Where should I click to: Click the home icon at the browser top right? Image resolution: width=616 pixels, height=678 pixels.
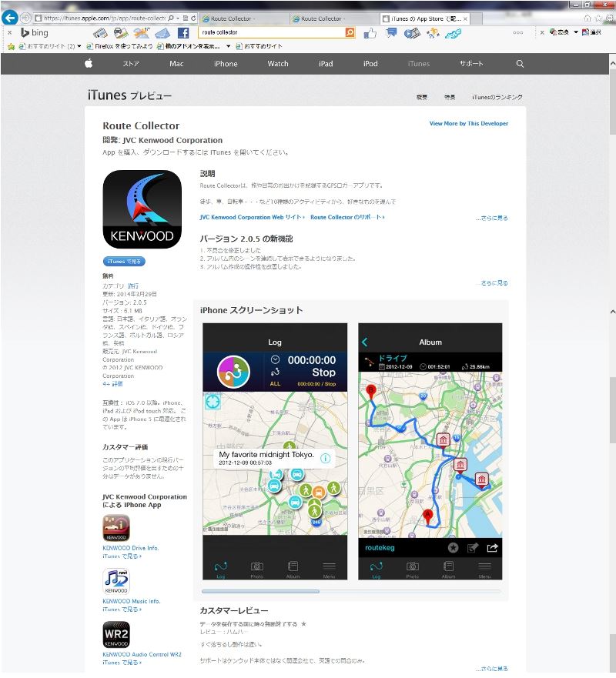click(x=588, y=18)
